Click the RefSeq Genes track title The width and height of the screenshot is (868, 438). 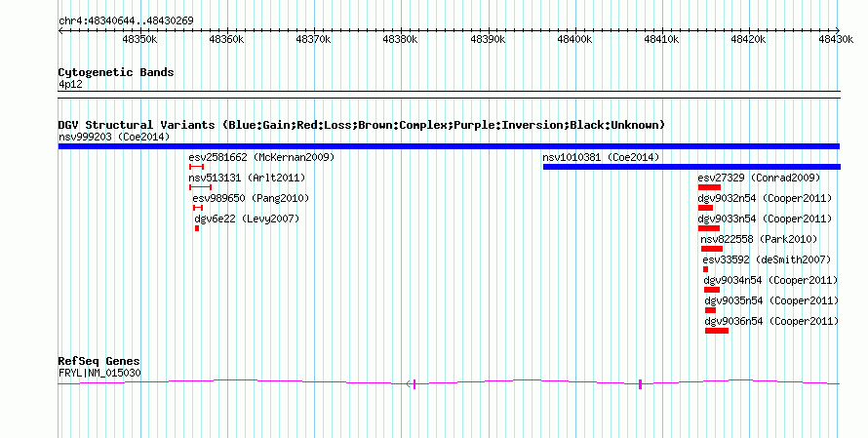[99, 361]
